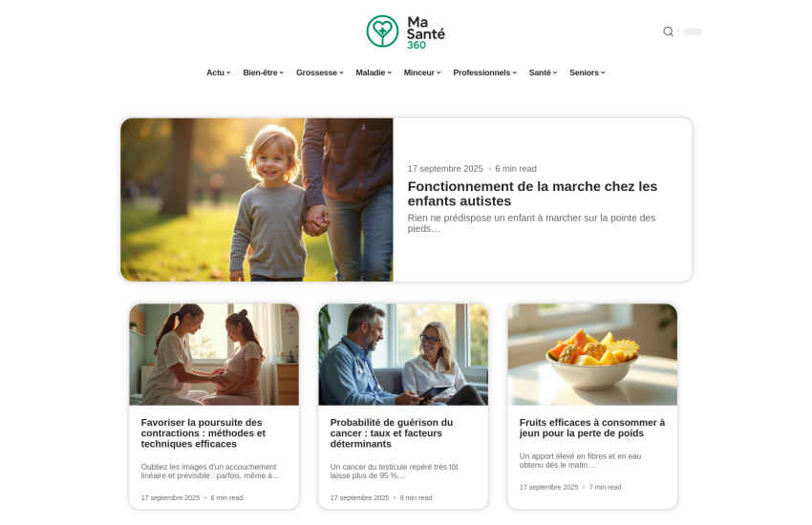Open the Maladie menu item

[x=374, y=73]
